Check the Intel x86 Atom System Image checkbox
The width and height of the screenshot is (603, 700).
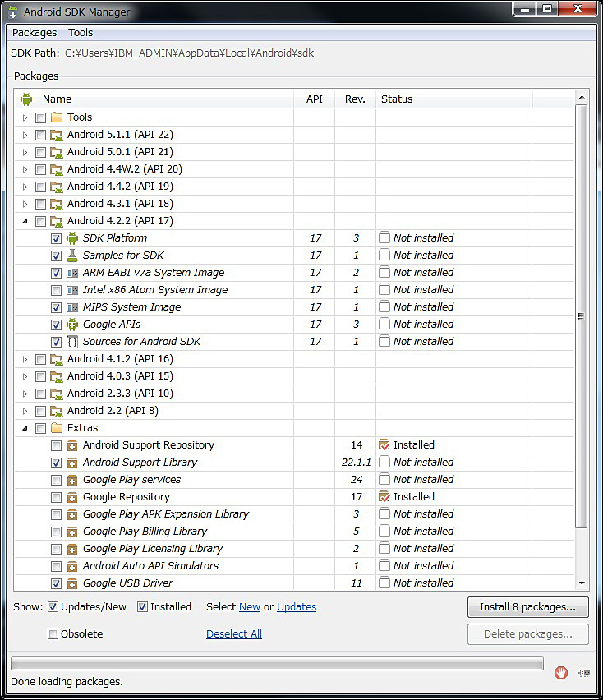[x=56, y=289]
